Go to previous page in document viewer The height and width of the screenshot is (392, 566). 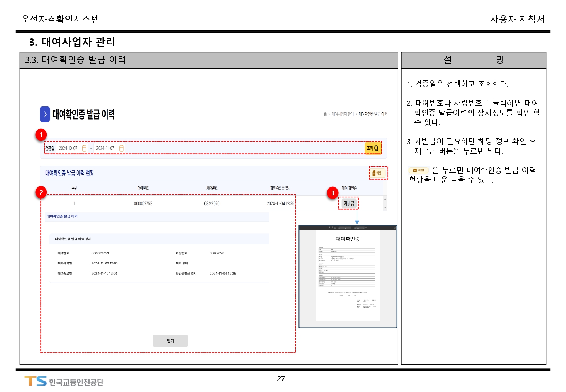pos(338,228)
